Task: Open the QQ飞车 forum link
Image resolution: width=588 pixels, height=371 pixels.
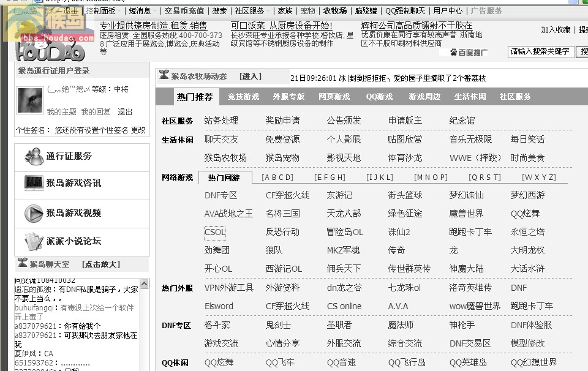Action: [280, 363]
